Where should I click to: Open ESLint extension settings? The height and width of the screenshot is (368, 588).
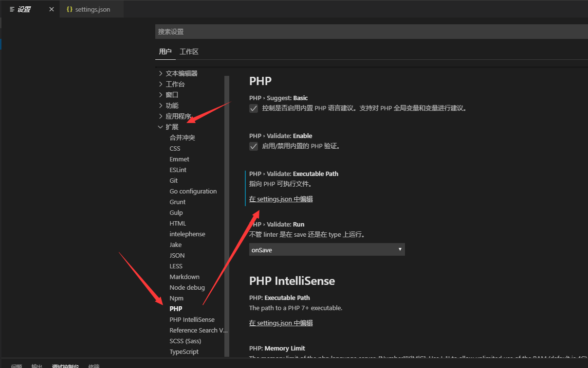[x=178, y=170]
